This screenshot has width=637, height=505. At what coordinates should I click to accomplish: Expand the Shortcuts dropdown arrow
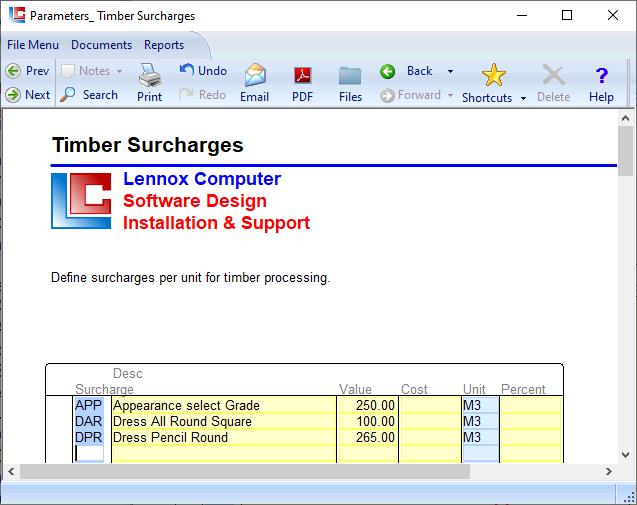coord(523,98)
